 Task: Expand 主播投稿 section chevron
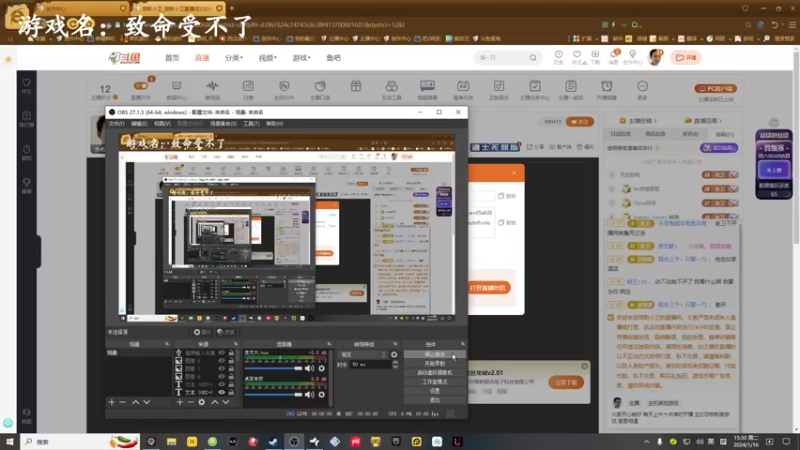pos(655,121)
